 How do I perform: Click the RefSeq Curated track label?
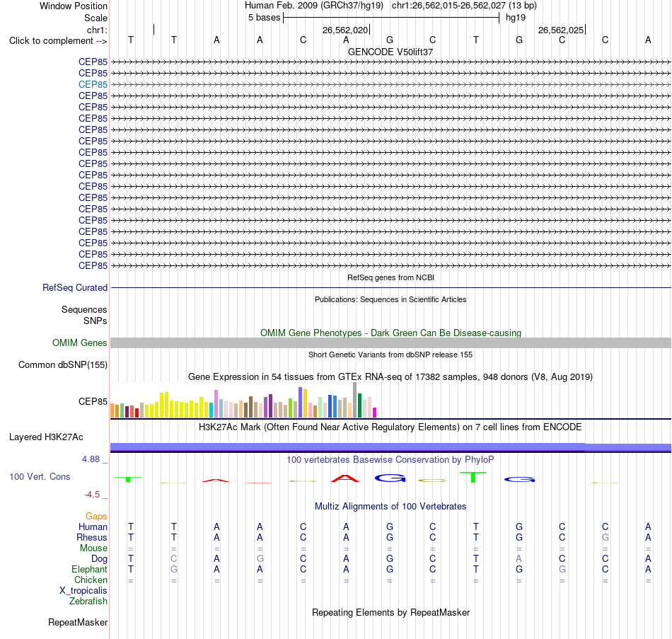pos(74,288)
